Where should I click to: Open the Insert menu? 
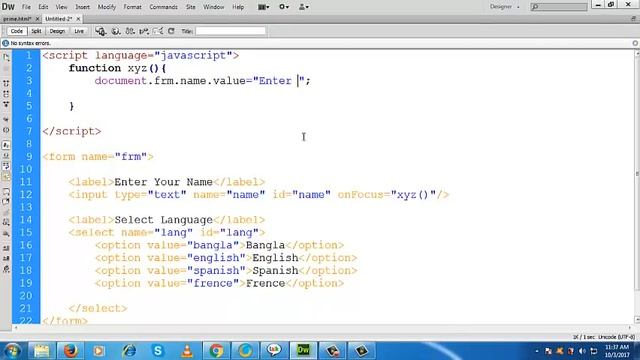[x=82, y=7]
